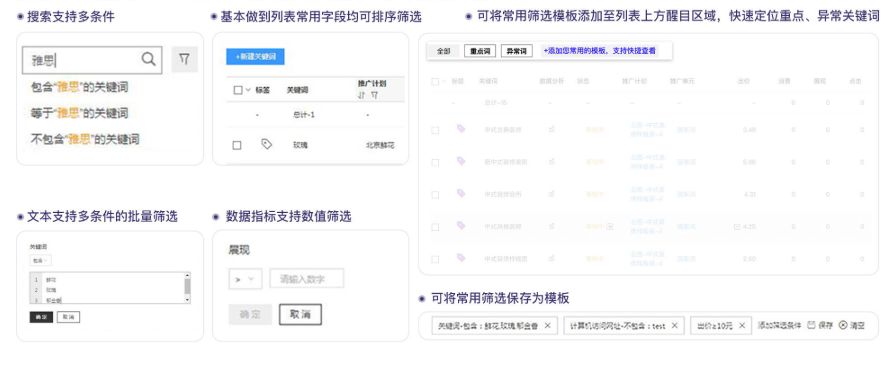The height and width of the screenshot is (366, 895).
Task: Click the 出价≥10元 chip label
Action: [x=715, y=326]
